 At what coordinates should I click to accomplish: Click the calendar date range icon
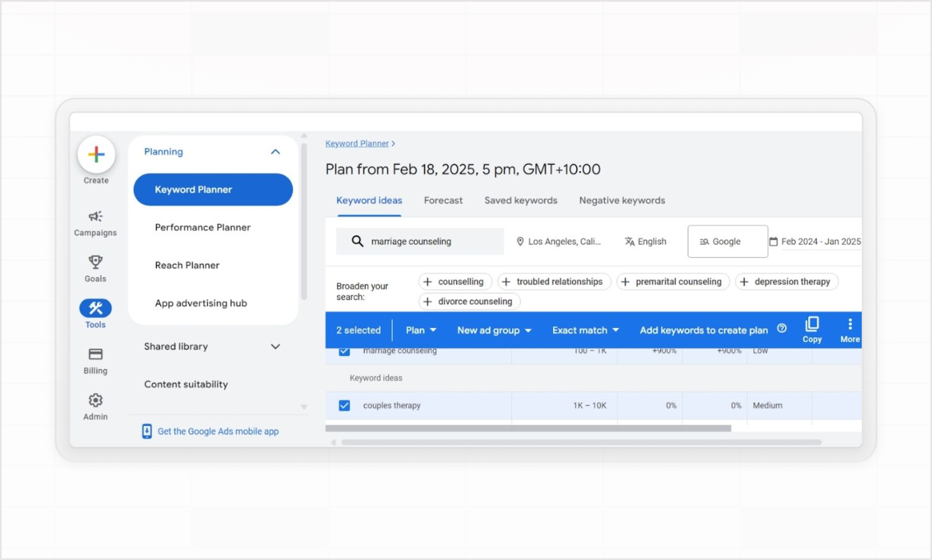coord(774,241)
